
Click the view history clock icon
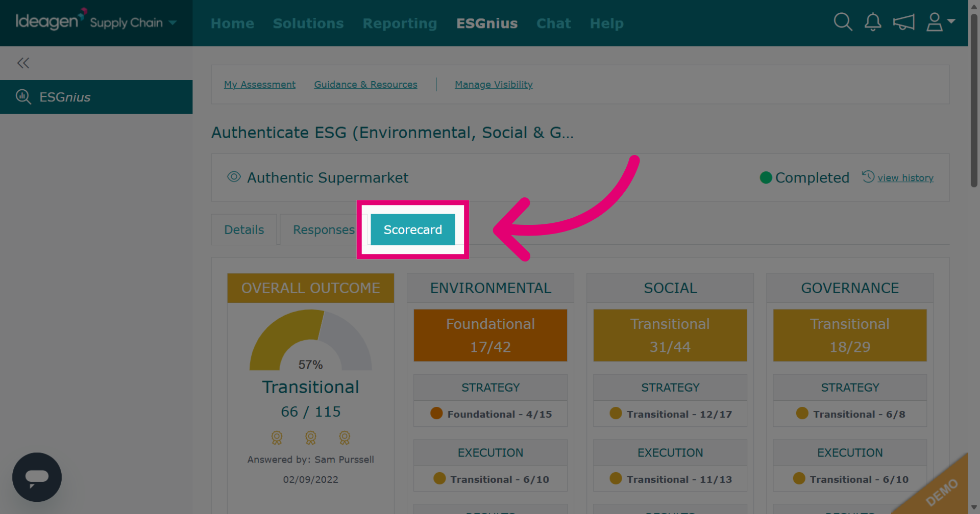click(x=868, y=176)
